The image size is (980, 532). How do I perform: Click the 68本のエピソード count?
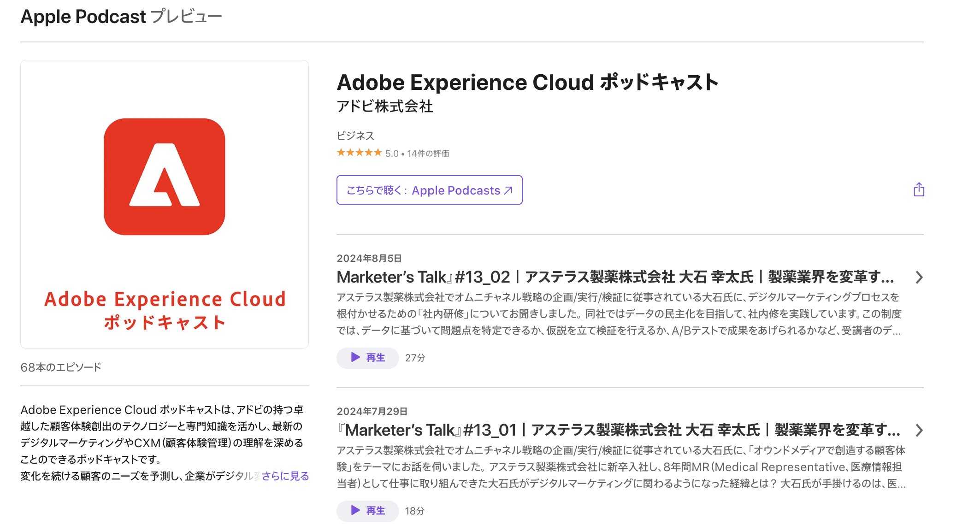point(61,367)
